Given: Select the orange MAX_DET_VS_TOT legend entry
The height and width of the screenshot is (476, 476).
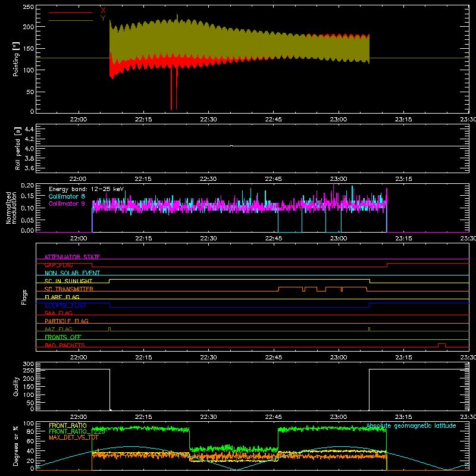Looking at the screenshot, I should pos(74,437).
